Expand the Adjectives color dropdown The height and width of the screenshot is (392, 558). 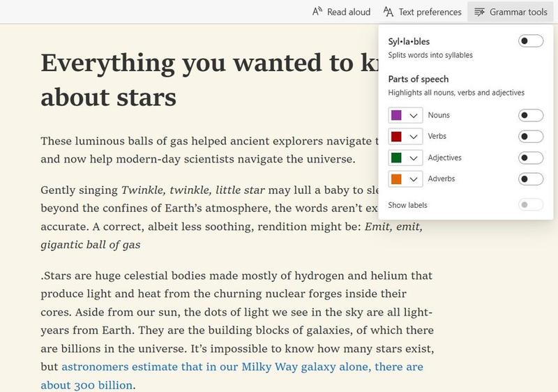414,158
